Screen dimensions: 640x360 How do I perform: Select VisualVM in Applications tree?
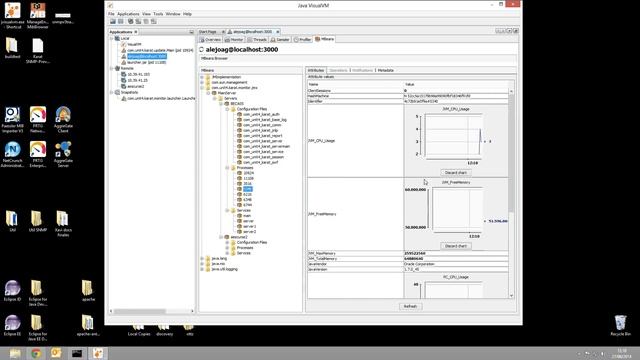click(134, 44)
